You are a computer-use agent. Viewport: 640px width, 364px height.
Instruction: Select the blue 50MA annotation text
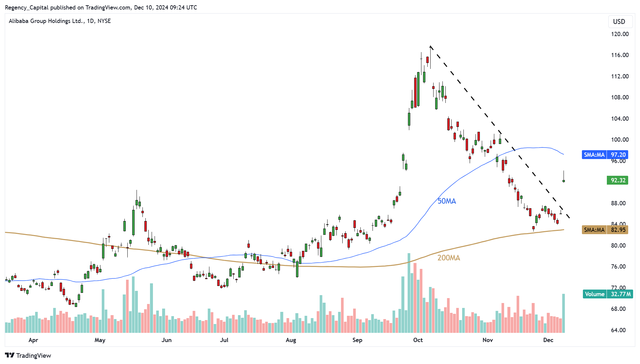pyautogui.click(x=447, y=201)
